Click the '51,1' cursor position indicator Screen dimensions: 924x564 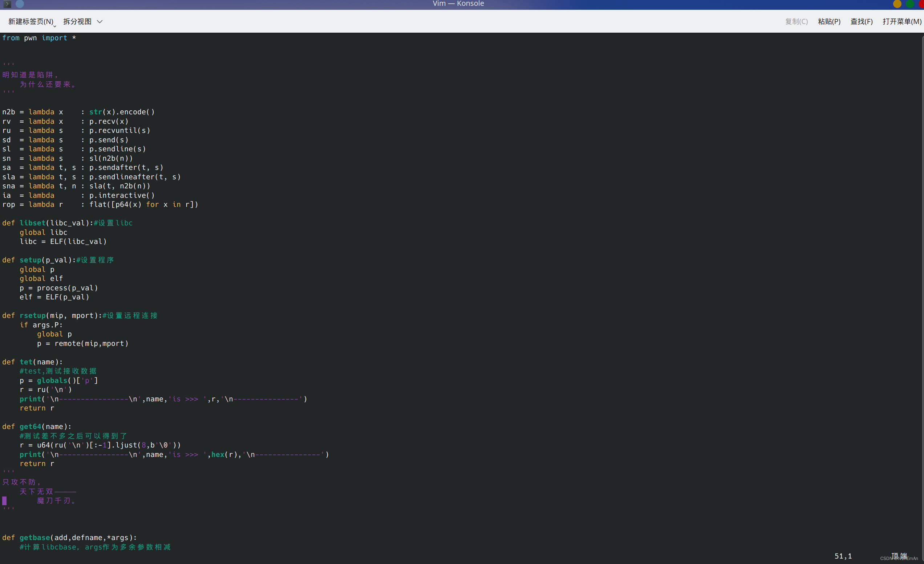click(843, 556)
